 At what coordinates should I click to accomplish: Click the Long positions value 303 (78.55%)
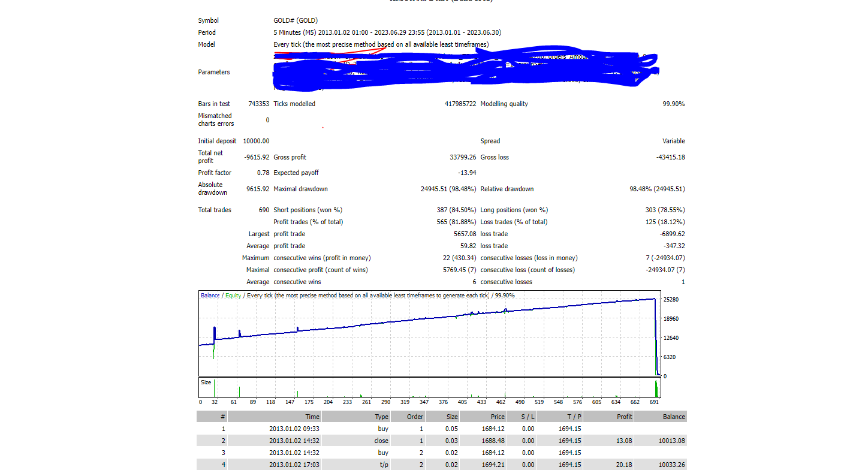pos(665,210)
